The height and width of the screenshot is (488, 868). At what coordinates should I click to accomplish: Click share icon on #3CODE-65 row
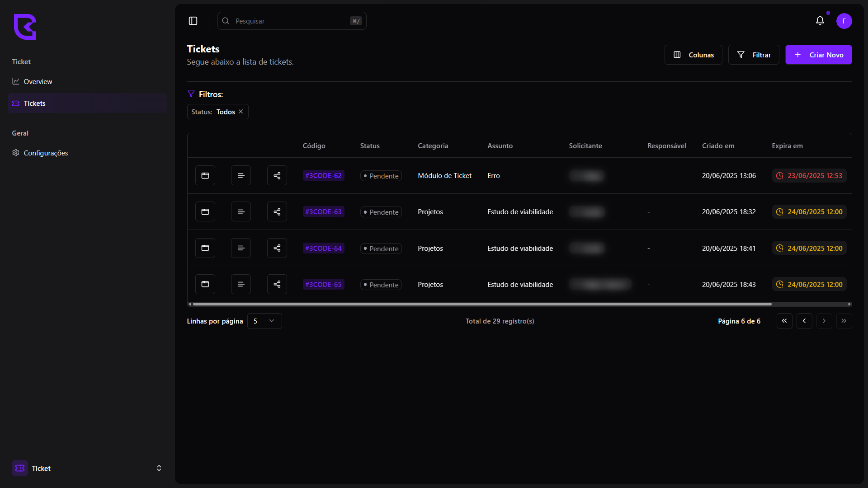[277, 284]
